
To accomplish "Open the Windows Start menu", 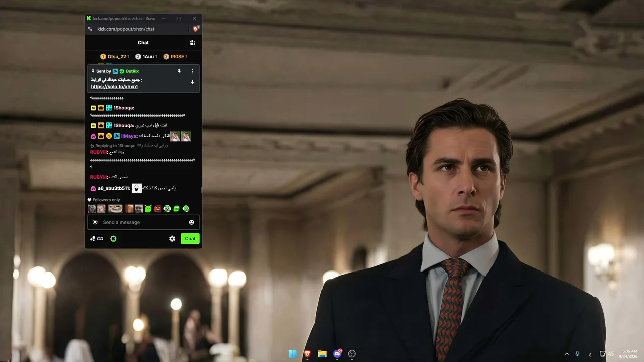I will click(293, 354).
